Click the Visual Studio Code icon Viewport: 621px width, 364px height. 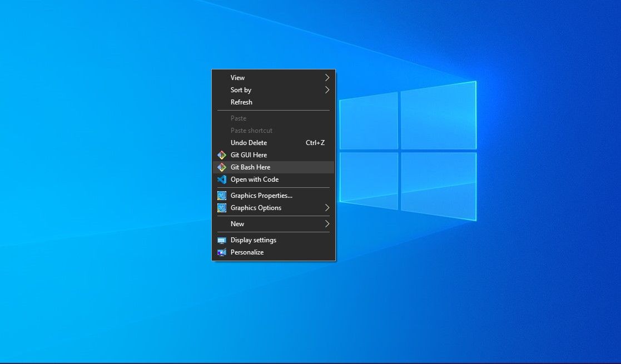(x=222, y=179)
